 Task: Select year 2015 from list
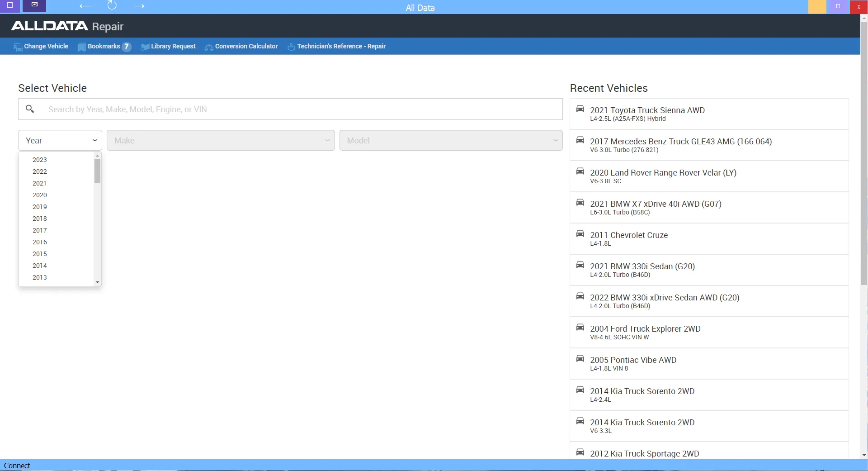[x=40, y=254]
